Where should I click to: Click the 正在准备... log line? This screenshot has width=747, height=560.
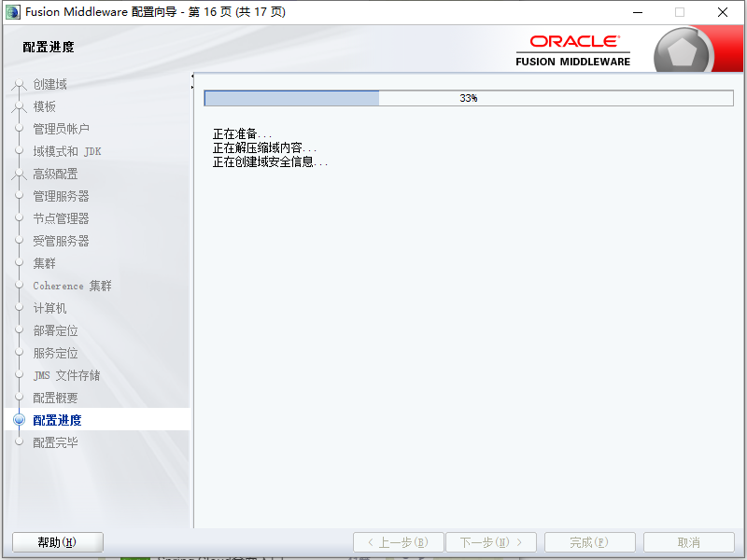coord(242,133)
